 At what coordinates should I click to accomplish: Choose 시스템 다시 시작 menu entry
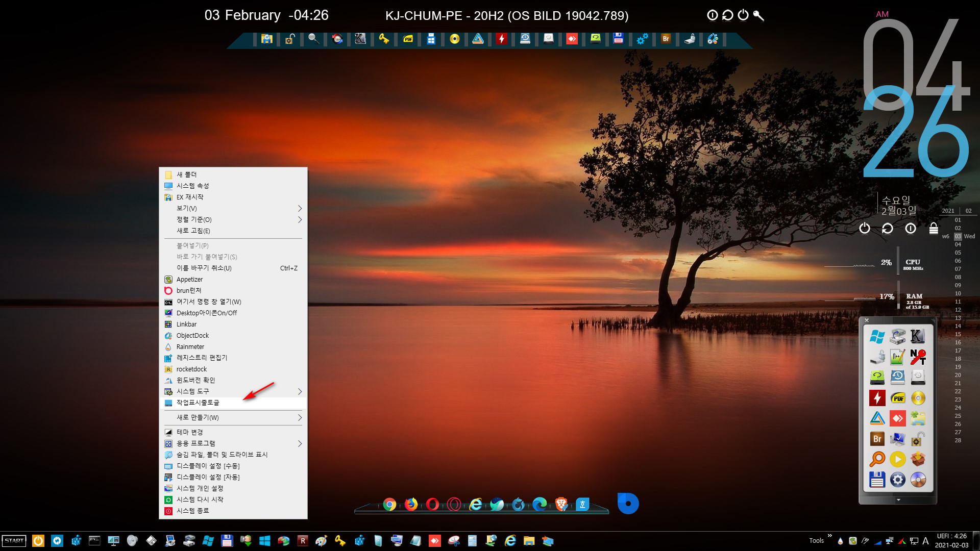[x=233, y=499]
